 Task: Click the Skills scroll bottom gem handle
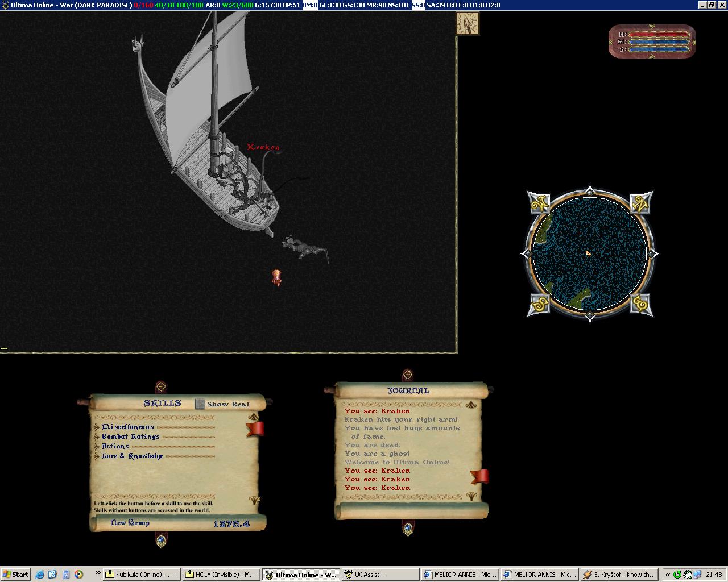[x=161, y=540]
